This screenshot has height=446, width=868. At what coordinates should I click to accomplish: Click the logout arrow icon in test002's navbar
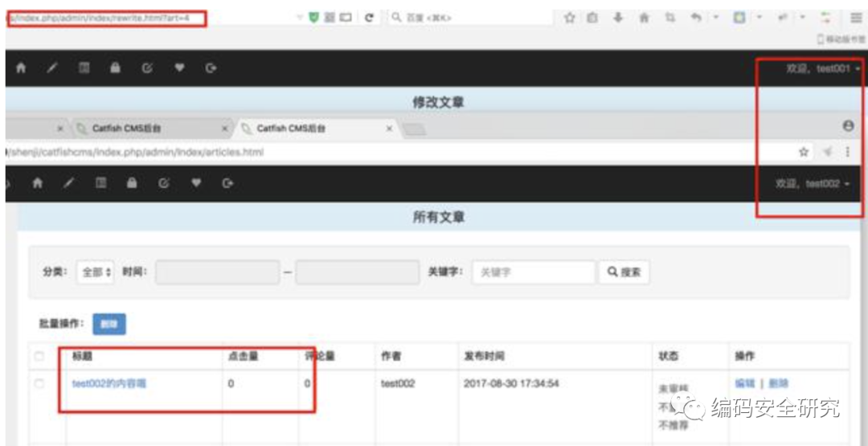(x=227, y=183)
